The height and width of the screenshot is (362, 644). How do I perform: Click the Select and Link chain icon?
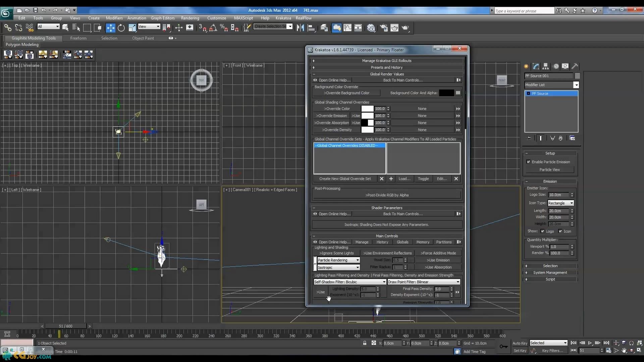pyautogui.click(x=7, y=28)
